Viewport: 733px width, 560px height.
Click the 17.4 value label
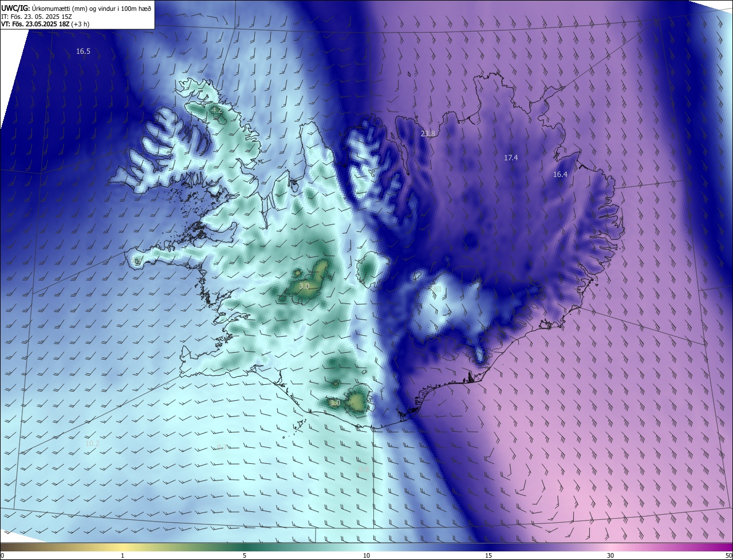[511, 157]
